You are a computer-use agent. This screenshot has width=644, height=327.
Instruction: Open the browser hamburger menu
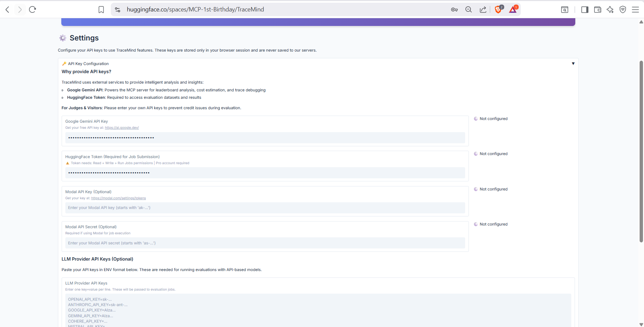[635, 10]
